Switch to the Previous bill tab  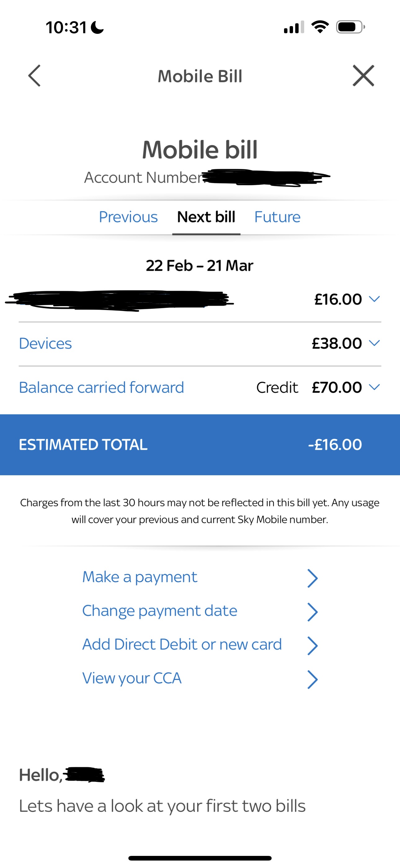(128, 217)
